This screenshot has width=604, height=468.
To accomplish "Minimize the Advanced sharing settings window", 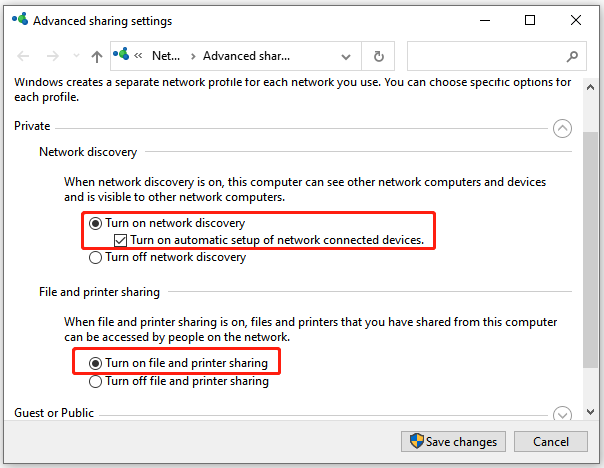I will (485, 20).
